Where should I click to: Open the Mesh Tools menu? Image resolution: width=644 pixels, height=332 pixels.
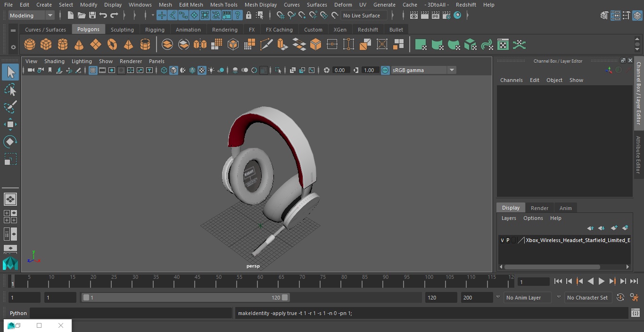click(224, 5)
